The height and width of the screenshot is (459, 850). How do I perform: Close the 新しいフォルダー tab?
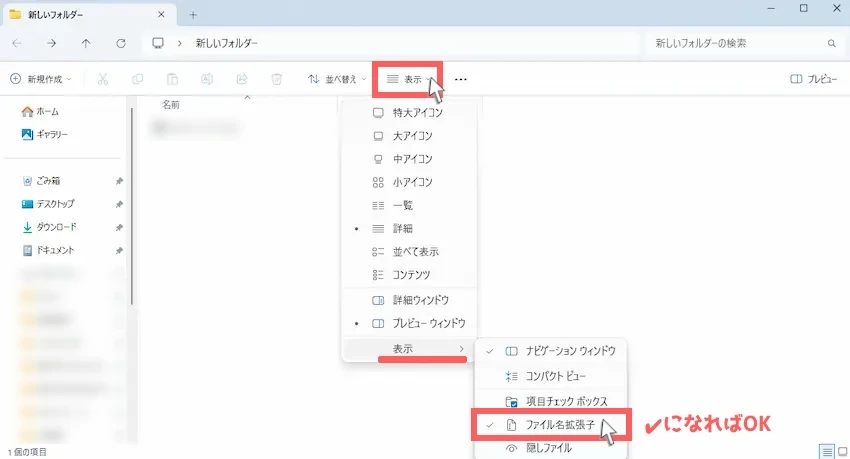pos(161,15)
